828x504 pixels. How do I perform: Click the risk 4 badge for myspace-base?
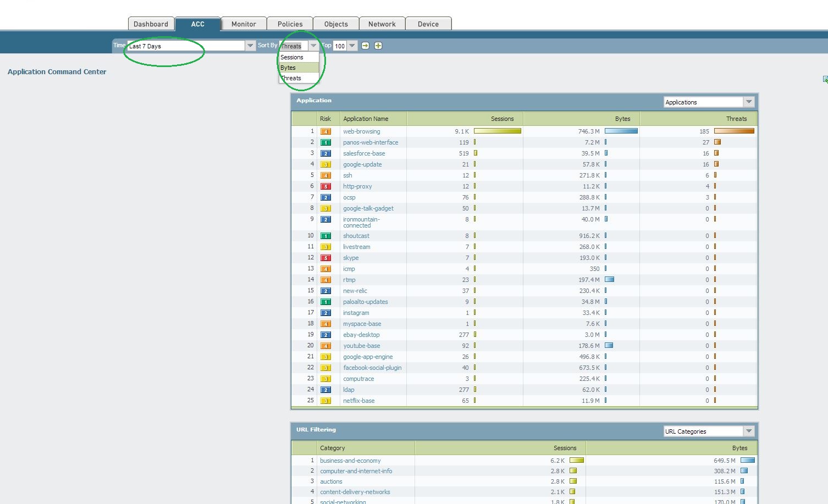[x=325, y=324]
